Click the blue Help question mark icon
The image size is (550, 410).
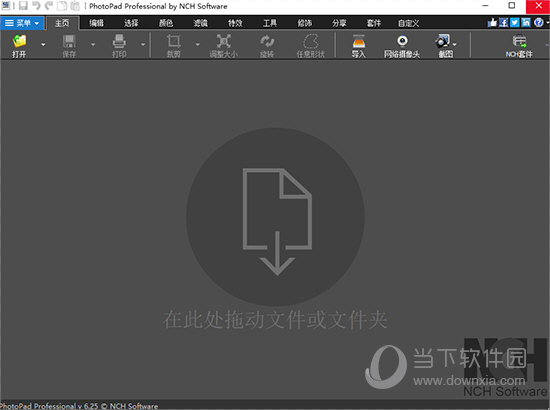click(x=538, y=23)
